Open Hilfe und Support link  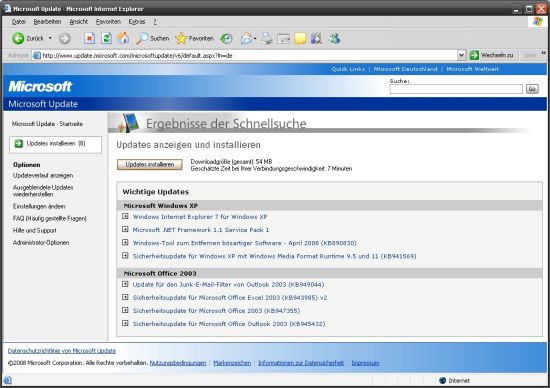[34, 230]
